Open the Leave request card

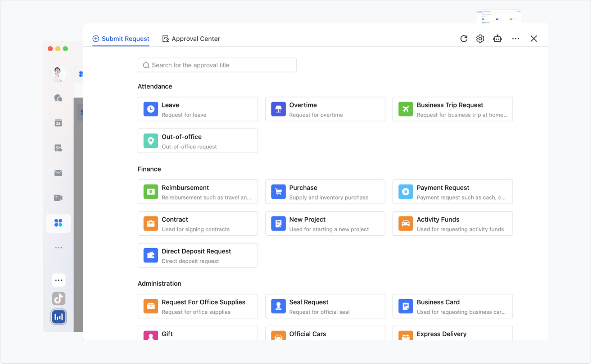coord(197,109)
